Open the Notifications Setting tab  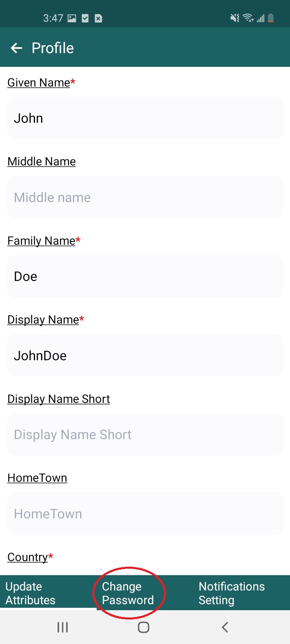point(232,593)
